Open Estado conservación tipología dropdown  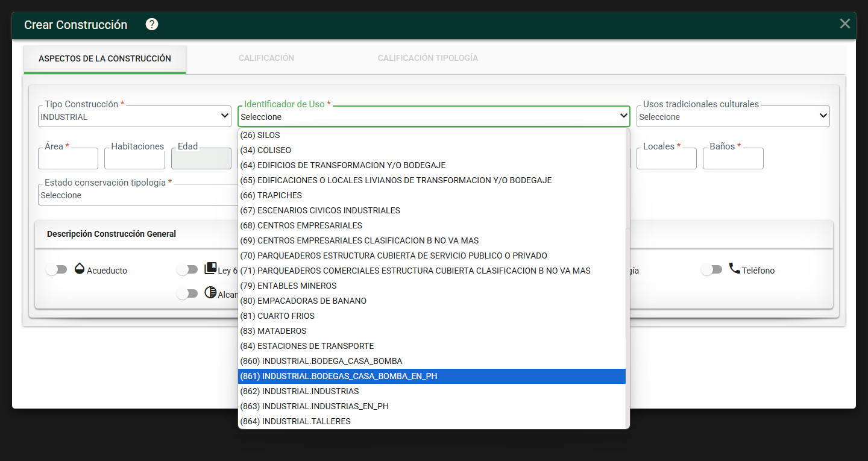click(x=138, y=195)
